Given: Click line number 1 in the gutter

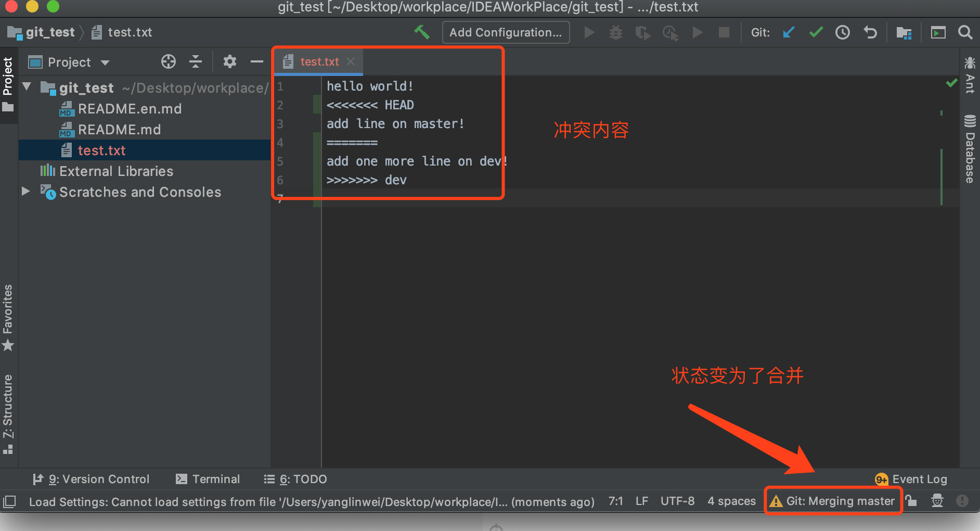Looking at the screenshot, I should (280, 86).
